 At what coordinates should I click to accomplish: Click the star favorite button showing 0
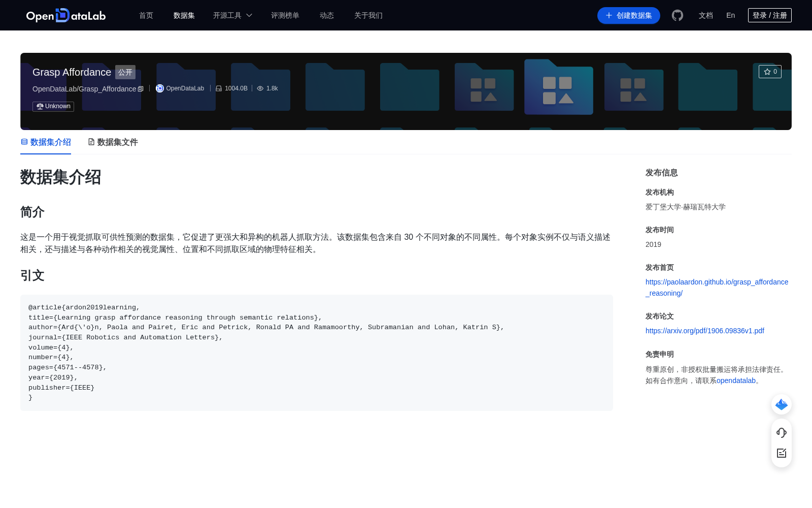770,72
